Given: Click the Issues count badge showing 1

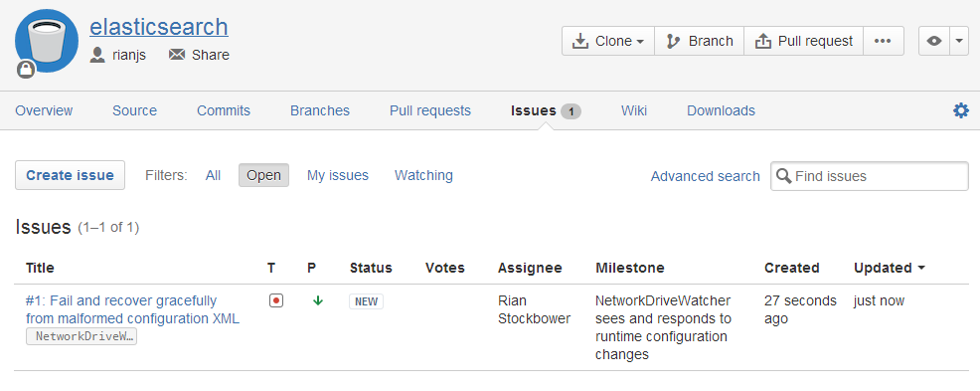Looking at the screenshot, I should pos(571,111).
